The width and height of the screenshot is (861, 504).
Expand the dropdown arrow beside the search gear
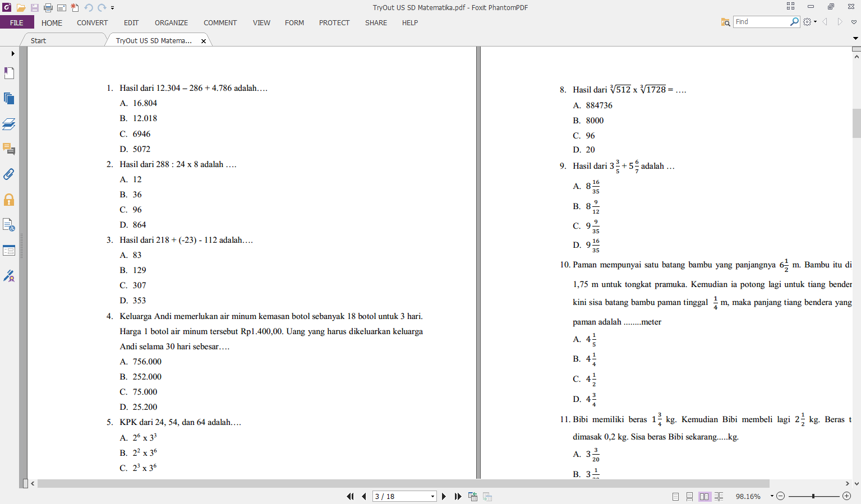[815, 22]
